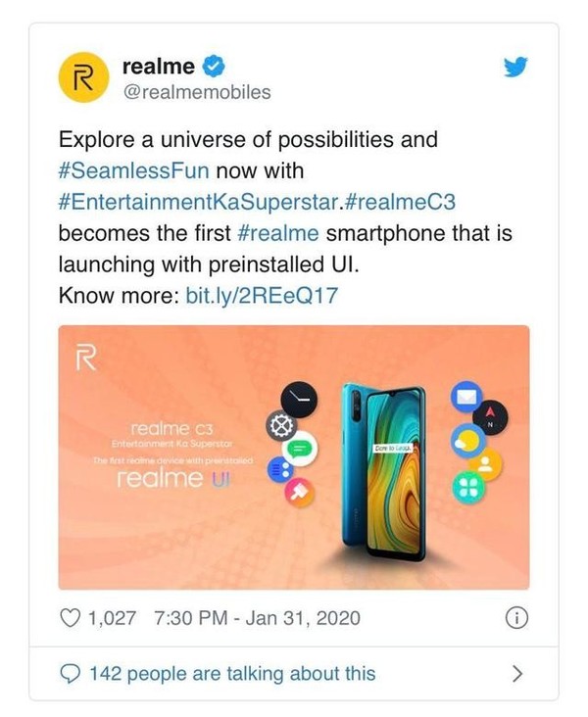The image size is (588, 717).
Task: Open the tweet info circle icon
Action: click(x=515, y=618)
